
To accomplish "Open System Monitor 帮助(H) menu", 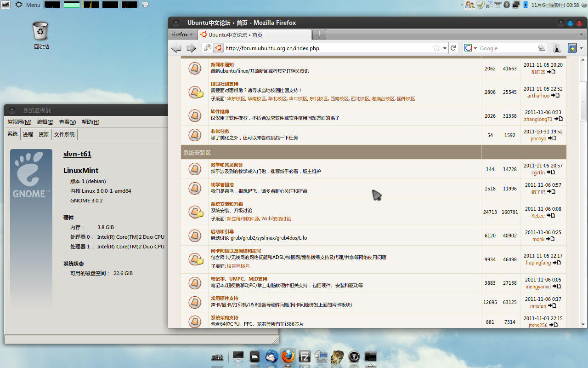I will 90,122.
